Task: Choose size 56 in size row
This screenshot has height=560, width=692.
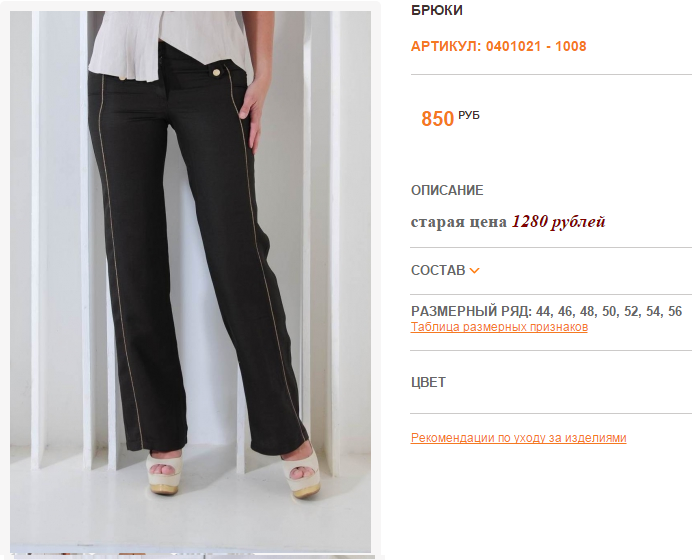Action: point(675,312)
